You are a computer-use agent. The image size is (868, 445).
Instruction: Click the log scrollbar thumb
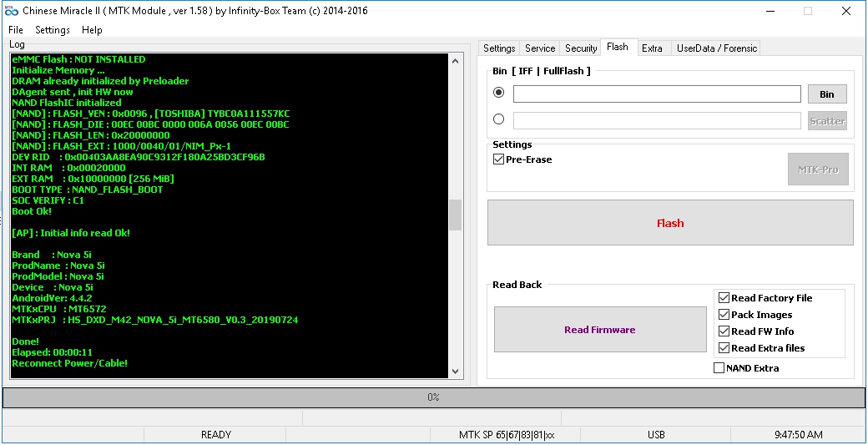[x=455, y=215]
